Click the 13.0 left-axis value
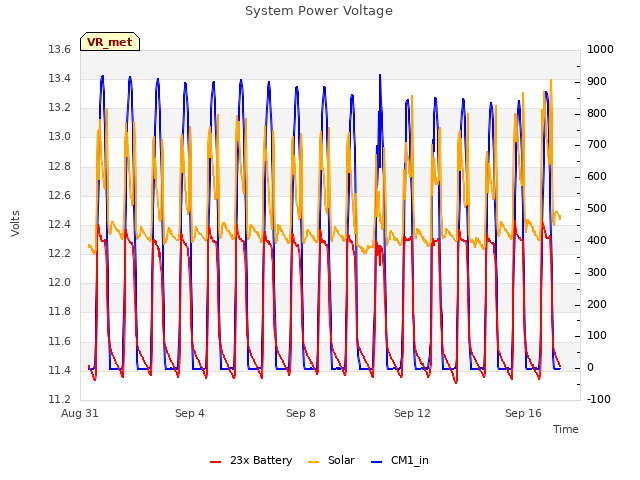The width and height of the screenshot is (640, 480). tap(60, 136)
